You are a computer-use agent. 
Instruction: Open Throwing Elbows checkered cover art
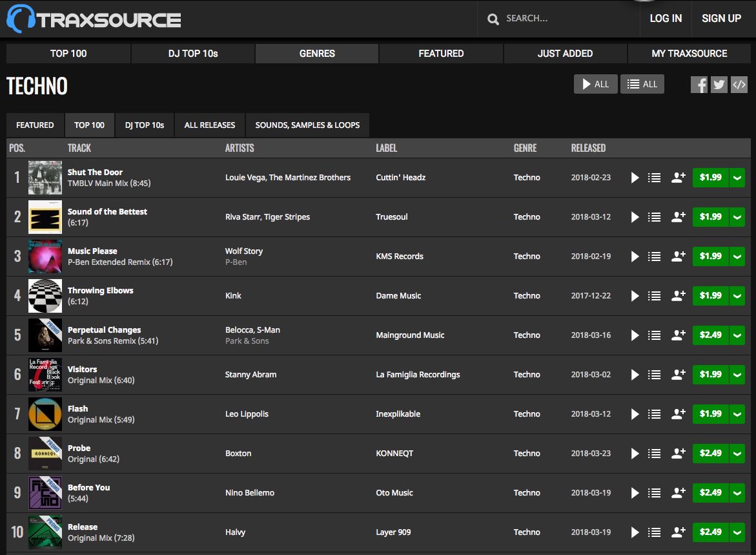click(45, 296)
